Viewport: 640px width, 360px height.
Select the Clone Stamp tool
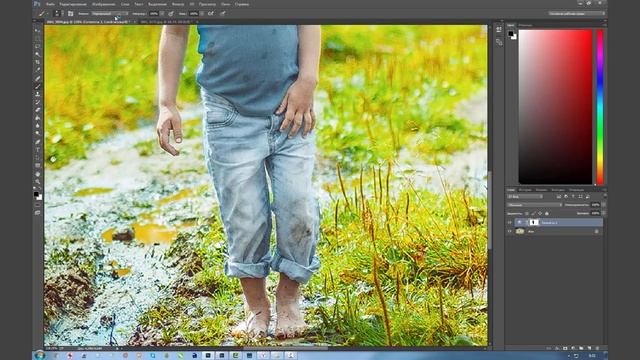(38, 94)
